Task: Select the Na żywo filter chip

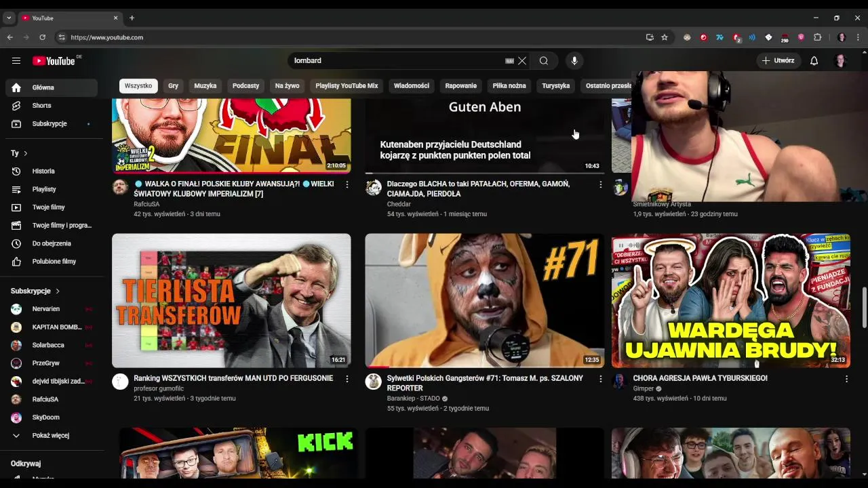Action: click(x=287, y=86)
